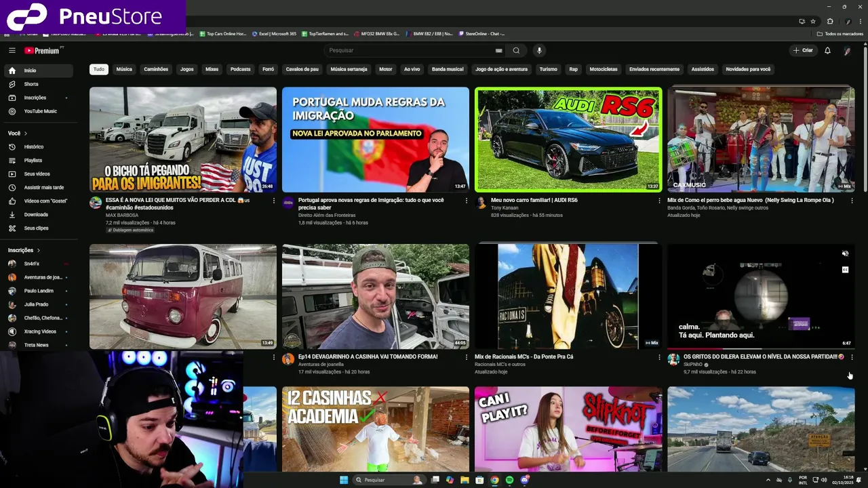
Task: Select the Tudo filter chip
Action: pyautogui.click(x=99, y=69)
